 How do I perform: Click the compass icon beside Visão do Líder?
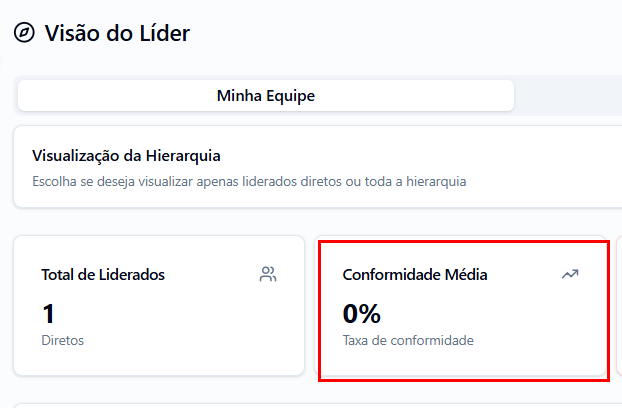pos(24,33)
